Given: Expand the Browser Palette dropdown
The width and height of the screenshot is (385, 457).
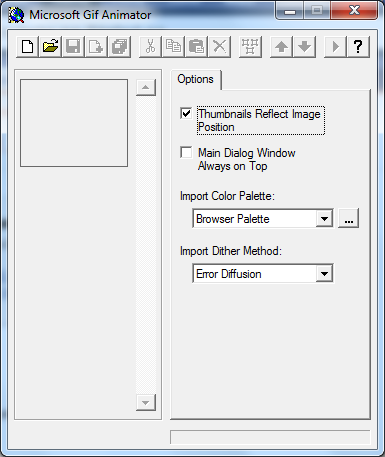Looking at the screenshot, I should coord(324,219).
